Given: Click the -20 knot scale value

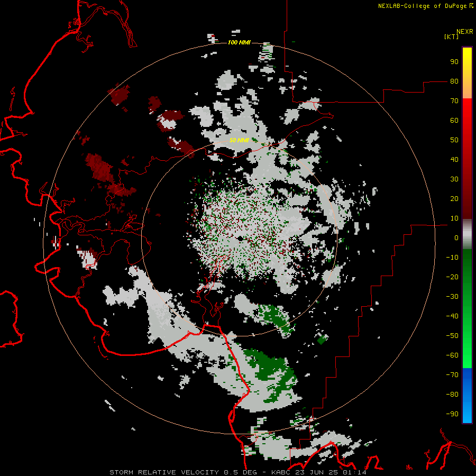Looking at the screenshot, I should [x=452, y=277].
